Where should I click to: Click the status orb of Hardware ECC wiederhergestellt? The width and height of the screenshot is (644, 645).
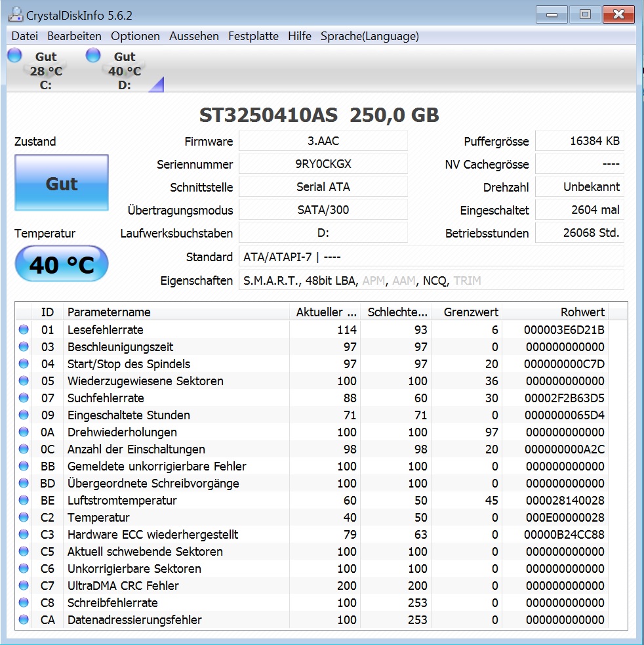point(24,534)
